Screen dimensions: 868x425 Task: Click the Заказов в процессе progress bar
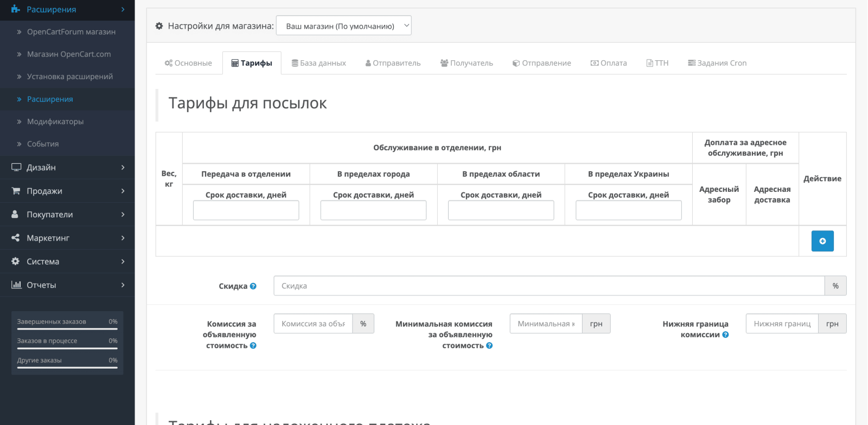tap(67, 348)
